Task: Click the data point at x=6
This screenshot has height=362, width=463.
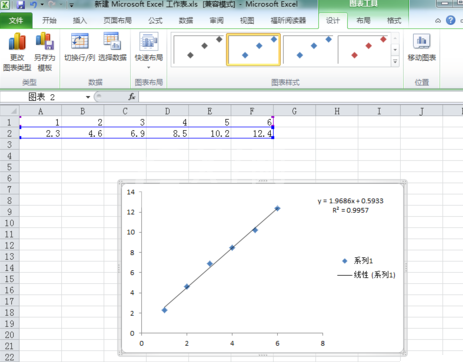Action: pyautogui.click(x=277, y=208)
